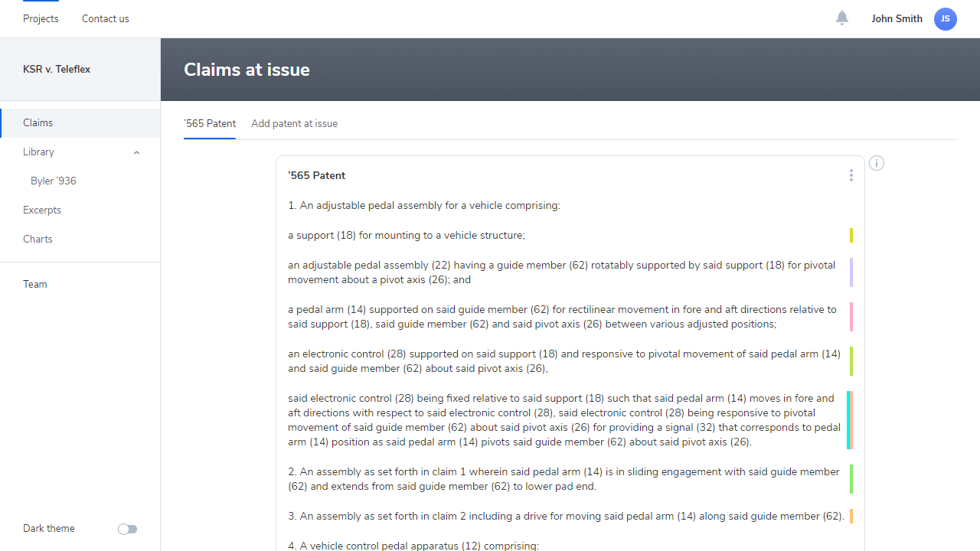Image resolution: width=980 pixels, height=551 pixels.
Task: Open the Contact us link
Action: tap(106, 18)
